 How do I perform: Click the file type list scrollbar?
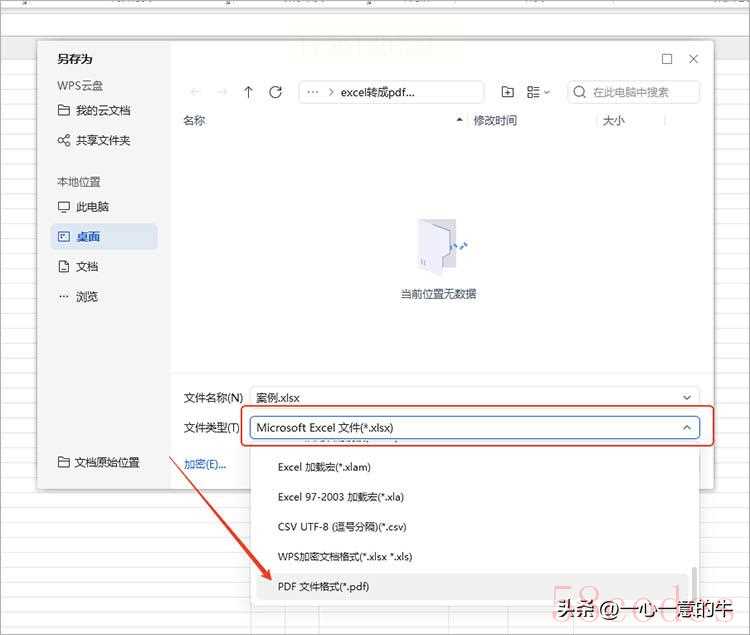coord(694,586)
